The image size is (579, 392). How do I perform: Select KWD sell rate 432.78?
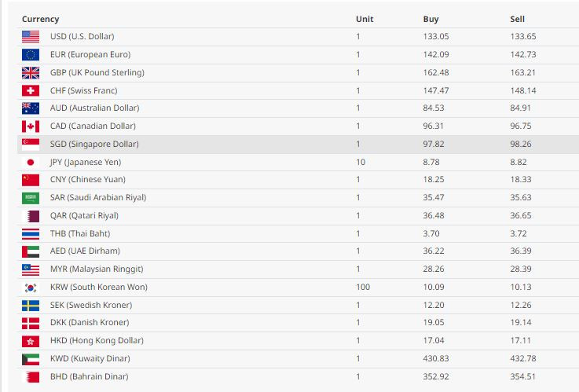click(x=523, y=359)
